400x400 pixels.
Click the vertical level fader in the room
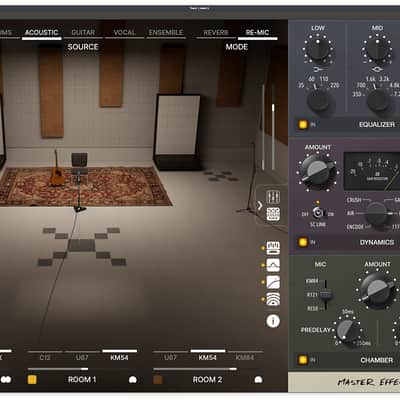tap(273, 137)
